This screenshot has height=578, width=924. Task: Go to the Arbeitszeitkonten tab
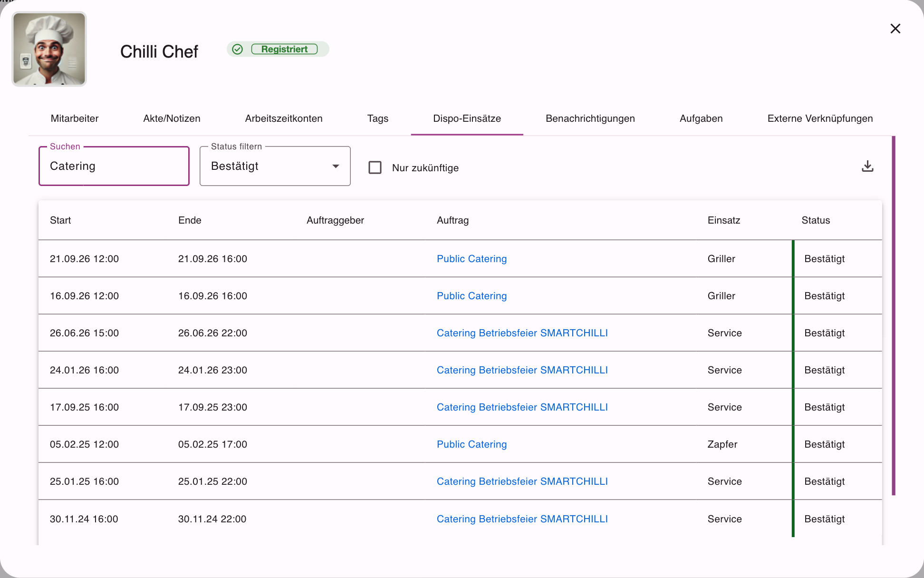(284, 118)
